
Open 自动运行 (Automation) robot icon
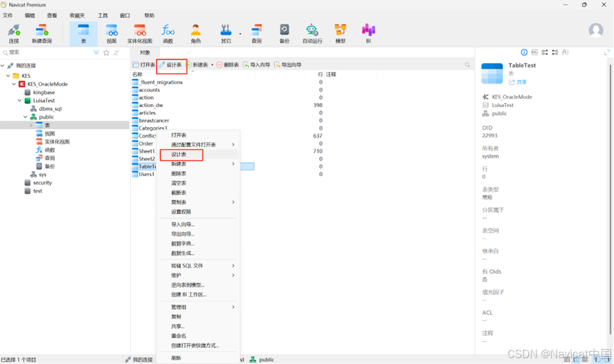point(312,33)
